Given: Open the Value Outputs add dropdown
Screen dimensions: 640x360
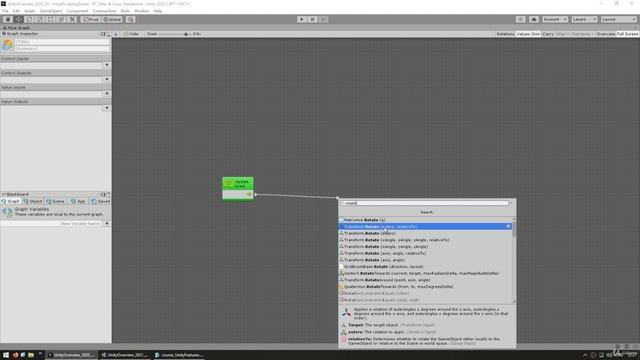Looking at the screenshot, I should coord(107,108).
